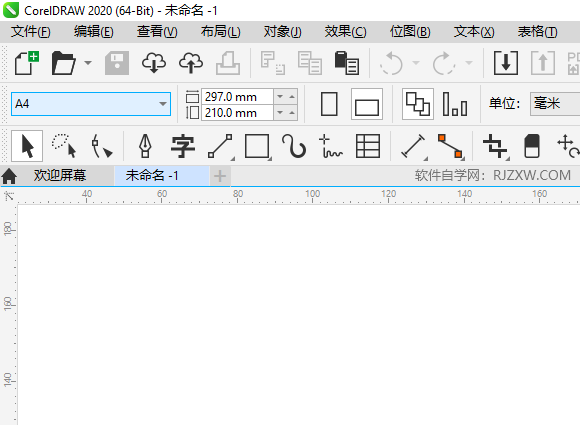Select the Text tool 字
Image resolution: width=580 pixels, height=425 pixels.
click(183, 146)
